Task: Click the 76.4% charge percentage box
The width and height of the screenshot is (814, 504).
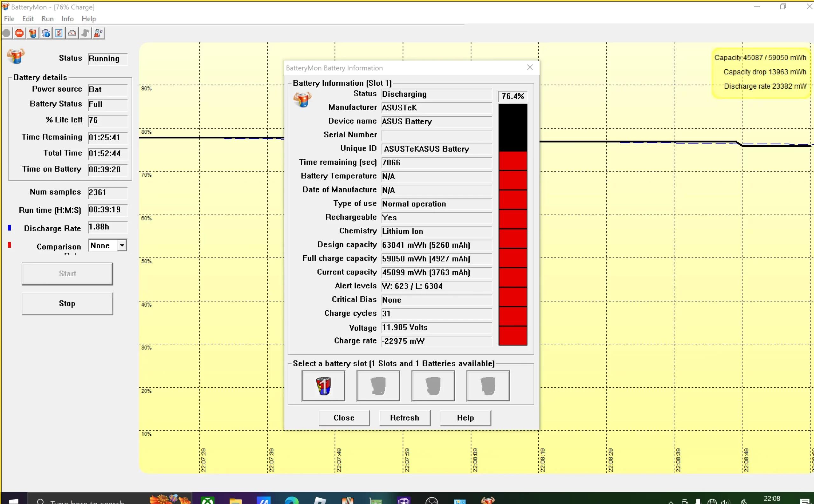Action: pos(513,96)
